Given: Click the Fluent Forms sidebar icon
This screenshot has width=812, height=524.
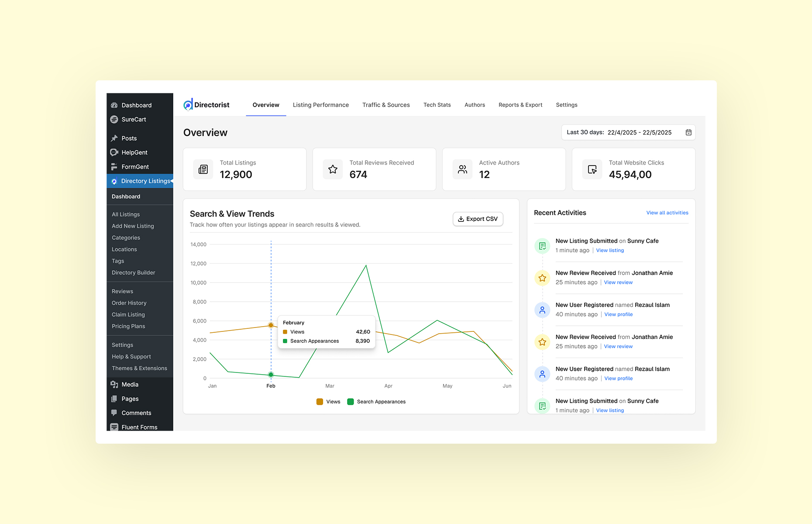Looking at the screenshot, I should [x=114, y=427].
